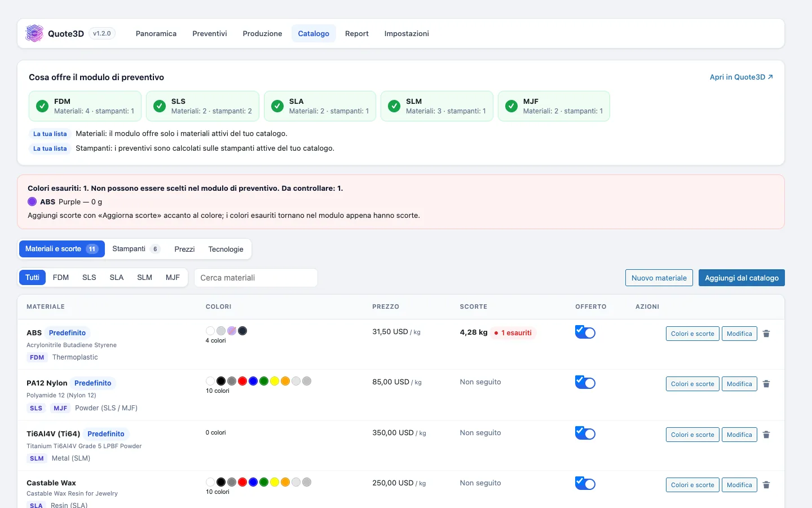Edit PA12 Nylon with Modifica

click(x=739, y=384)
